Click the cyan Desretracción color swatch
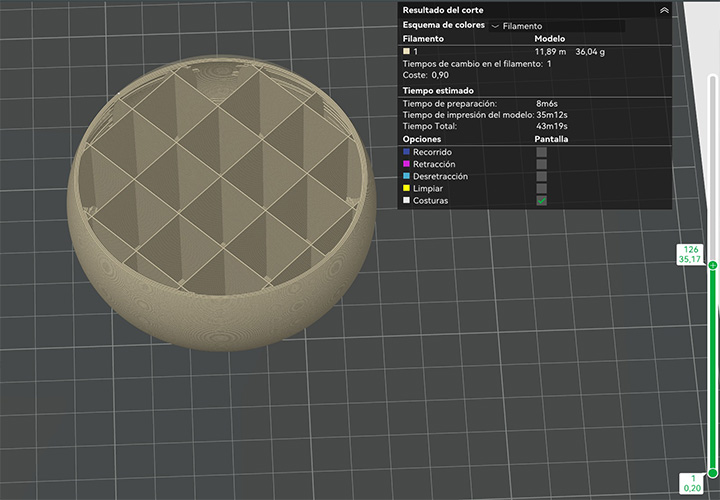 [406, 176]
